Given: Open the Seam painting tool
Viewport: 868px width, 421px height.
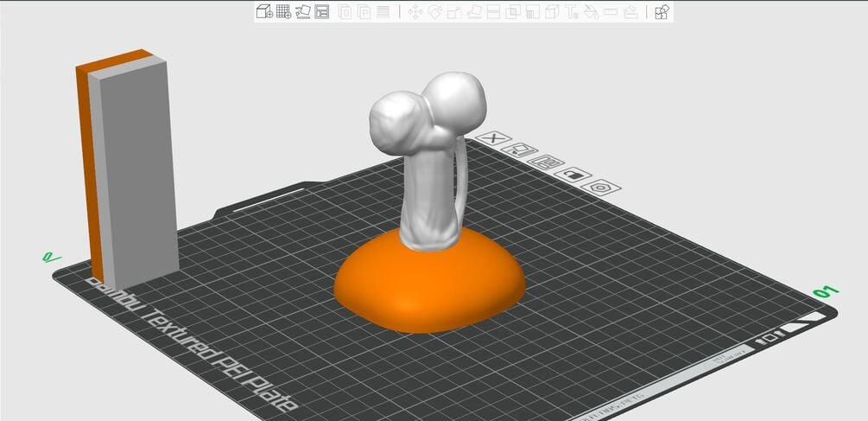Looking at the screenshot, I should (x=552, y=11).
